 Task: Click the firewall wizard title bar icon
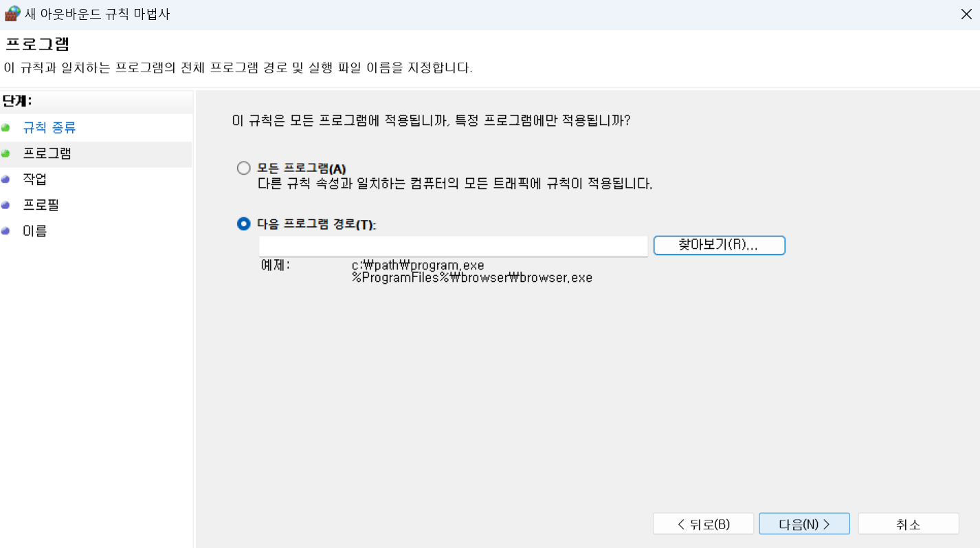[x=12, y=14]
